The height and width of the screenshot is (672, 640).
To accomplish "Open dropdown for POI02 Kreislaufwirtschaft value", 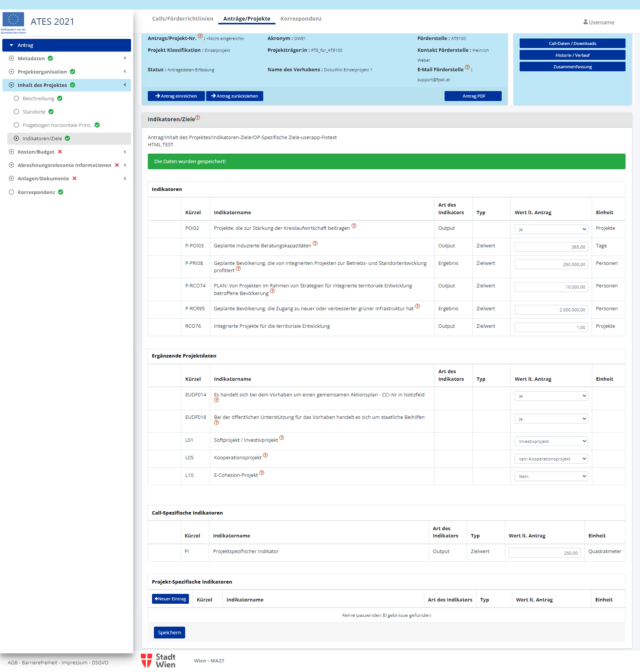I will pos(551,229).
